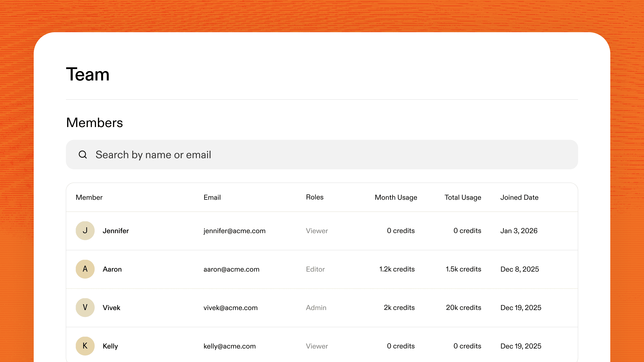
Task: Select Vivek's 20k total credits value
Action: point(464,308)
